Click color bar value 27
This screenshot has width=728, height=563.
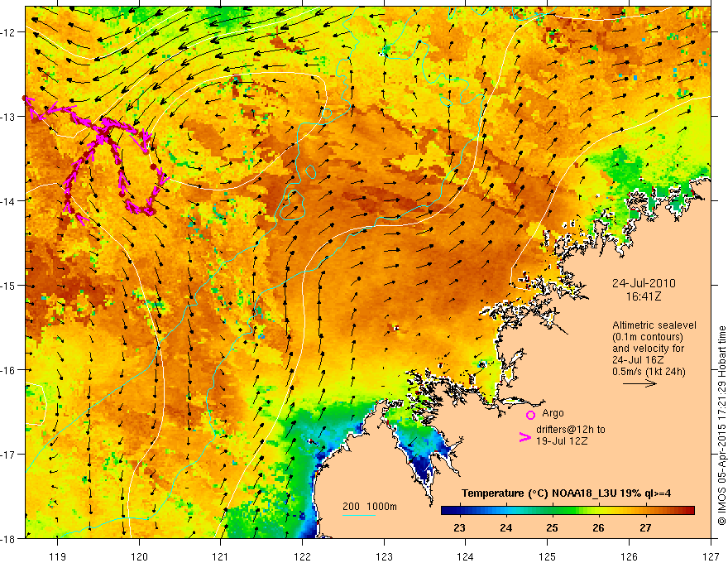pyautogui.click(x=645, y=527)
